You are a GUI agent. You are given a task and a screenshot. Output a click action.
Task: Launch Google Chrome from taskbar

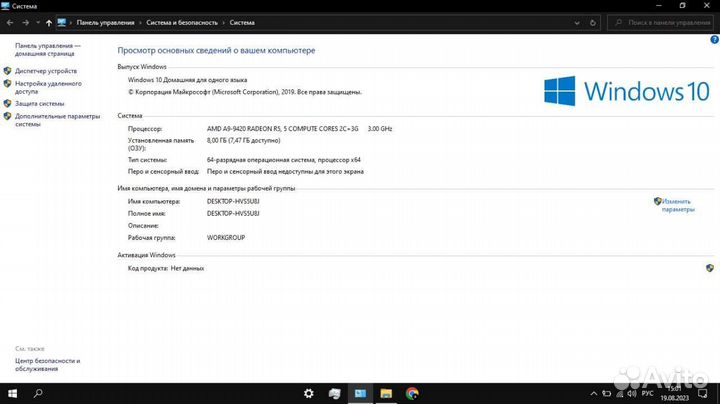(412, 393)
